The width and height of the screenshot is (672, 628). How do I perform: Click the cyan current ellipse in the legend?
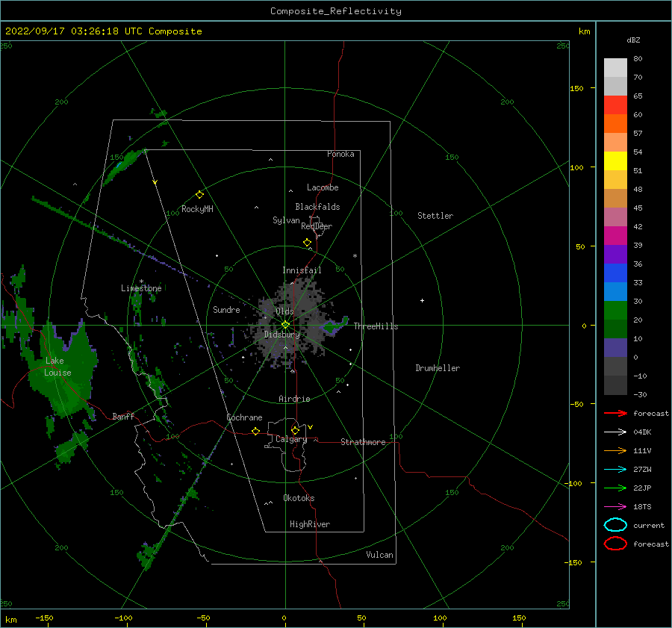(615, 525)
